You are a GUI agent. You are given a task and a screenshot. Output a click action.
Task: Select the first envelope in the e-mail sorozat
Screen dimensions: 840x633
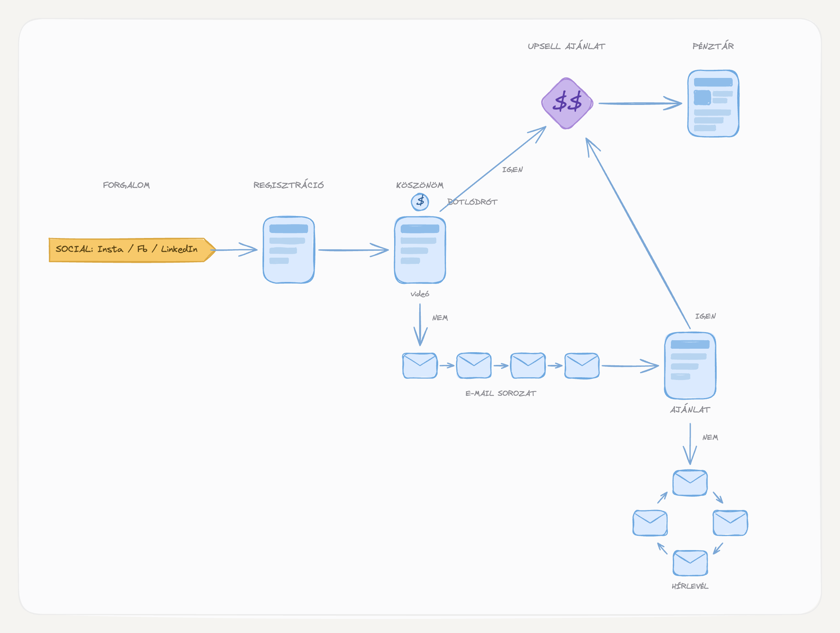click(420, 365)
